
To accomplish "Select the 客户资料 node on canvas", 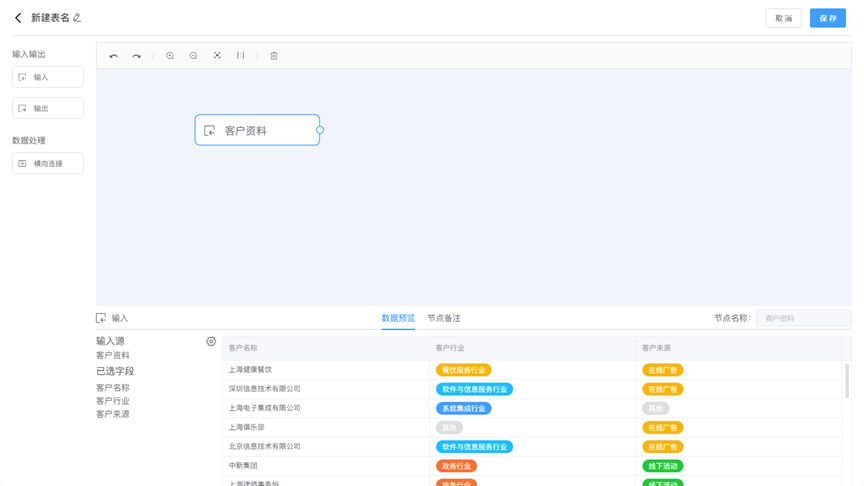I will (257, 130).
